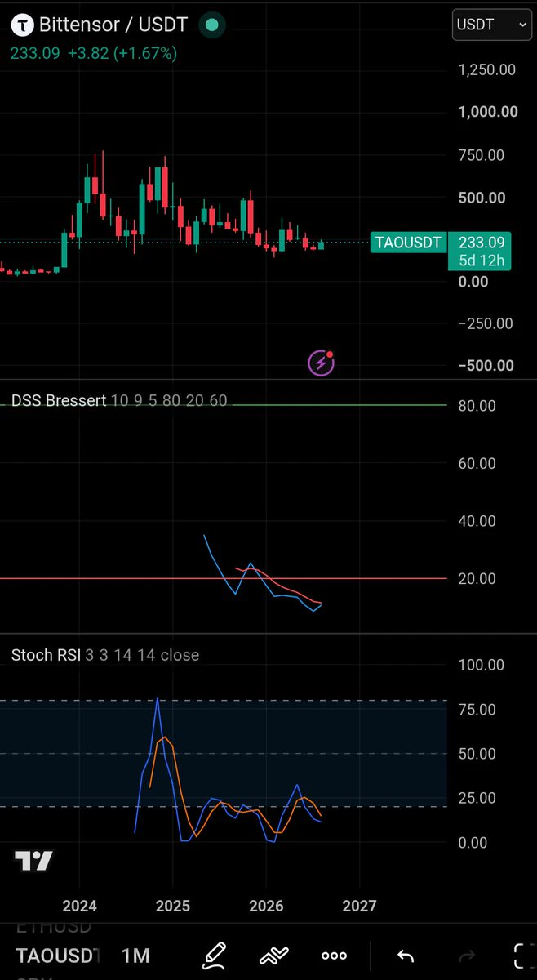The width and height of the screenshot is (537, 980).
Task: Tap the 233.09 current price label
Action: (x=481, y=243)
